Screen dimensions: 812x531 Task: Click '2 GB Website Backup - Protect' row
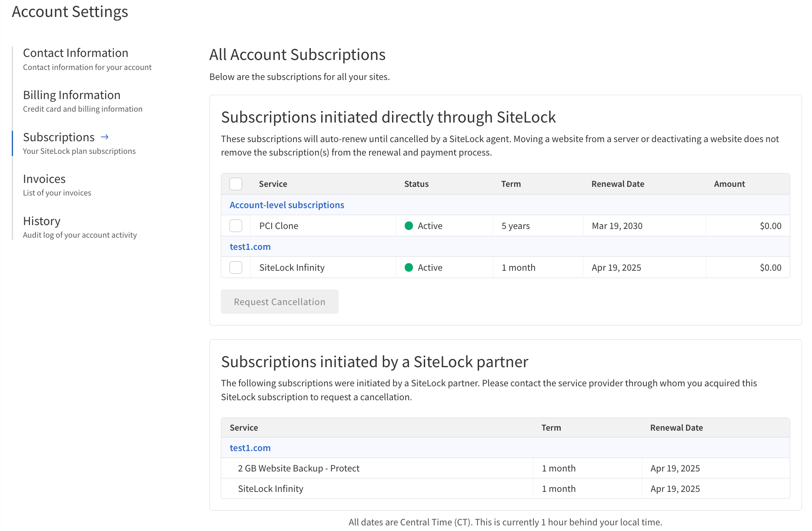(506, 468)
